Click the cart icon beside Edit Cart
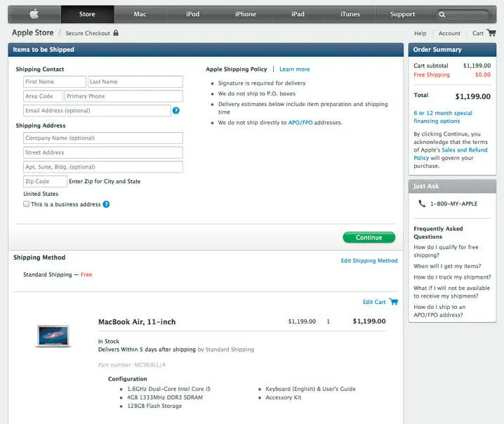 click(x=393, y=302)
